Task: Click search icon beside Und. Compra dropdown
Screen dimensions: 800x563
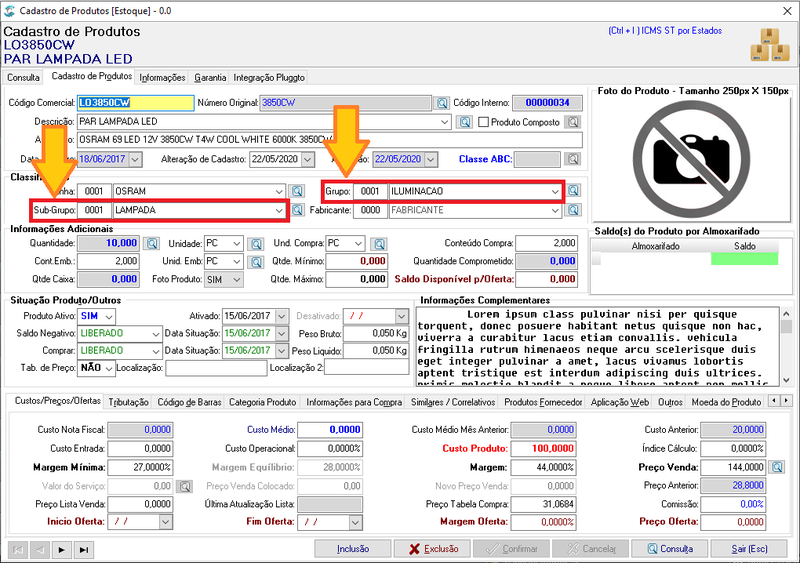Action: 379,244
